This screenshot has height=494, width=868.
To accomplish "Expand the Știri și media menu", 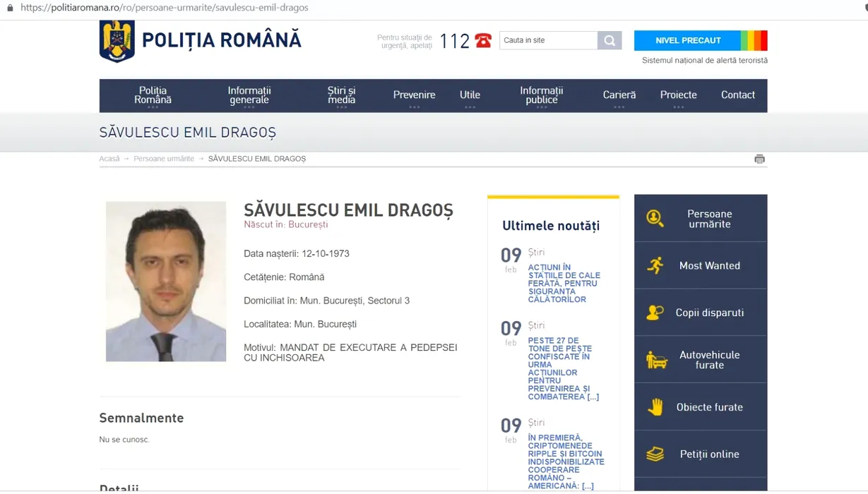I will coord(341,95).
